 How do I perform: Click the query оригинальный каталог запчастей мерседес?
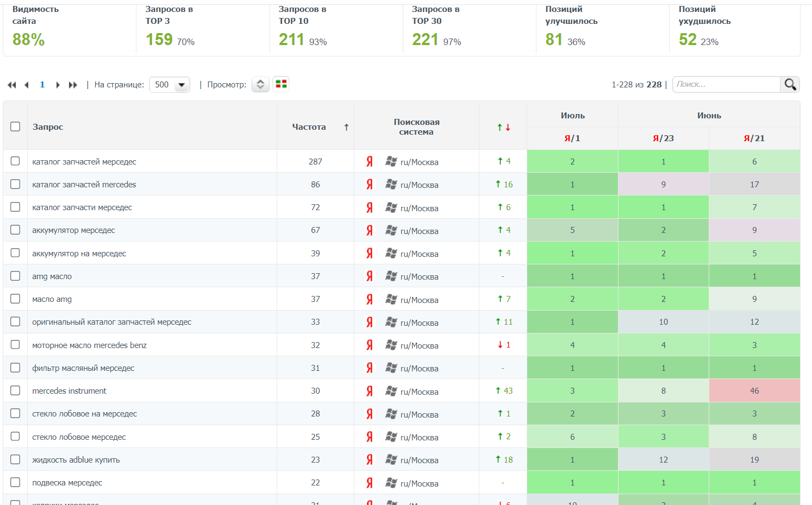[x=111, y=322]
